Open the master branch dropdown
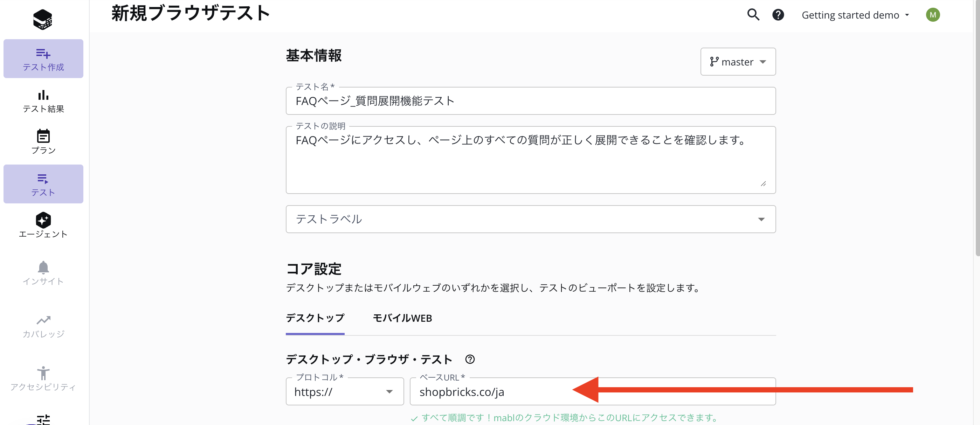Viewport: 980px width, 425px height. tap(738, 62)
